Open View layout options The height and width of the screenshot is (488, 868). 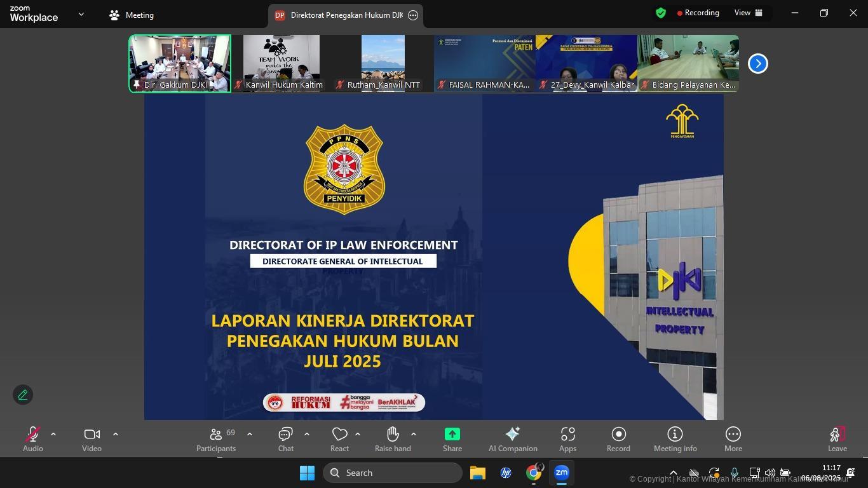point(749,13)
